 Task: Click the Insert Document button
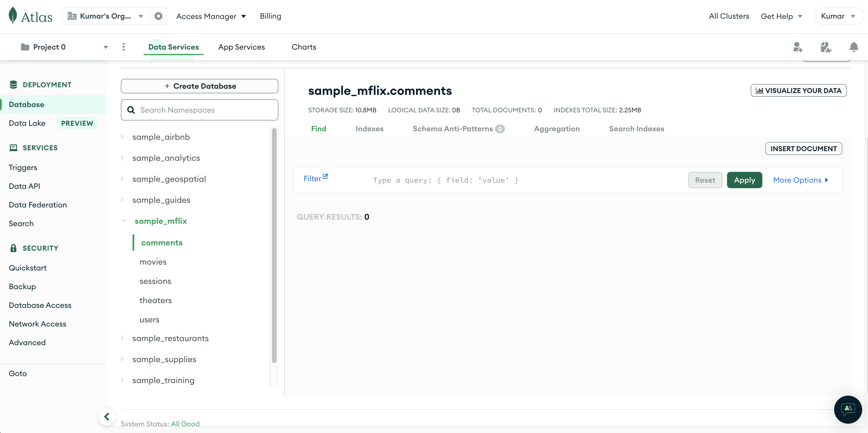coord(803,149)
